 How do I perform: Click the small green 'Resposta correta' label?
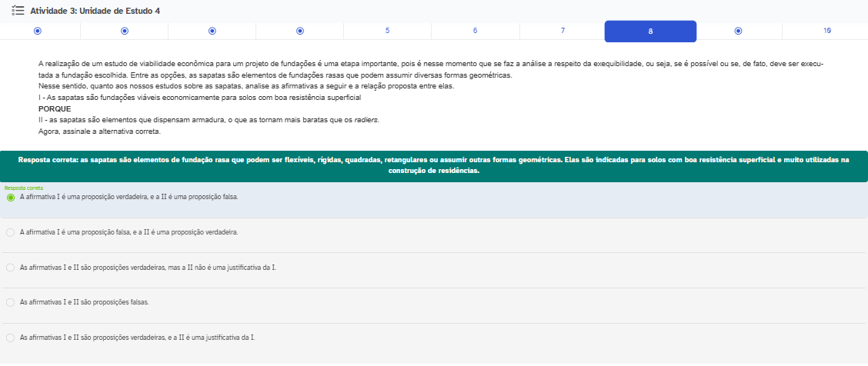point(23,188)
